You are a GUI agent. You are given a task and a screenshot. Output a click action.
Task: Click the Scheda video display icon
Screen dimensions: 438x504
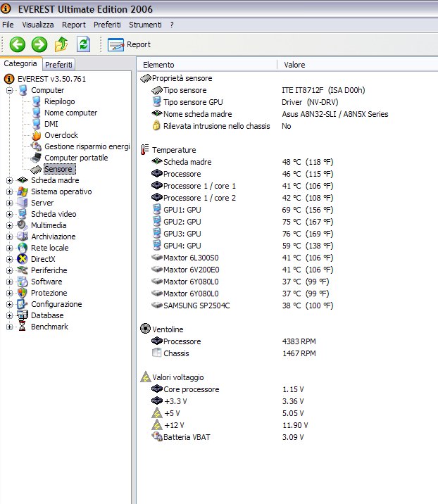(23, 214)
